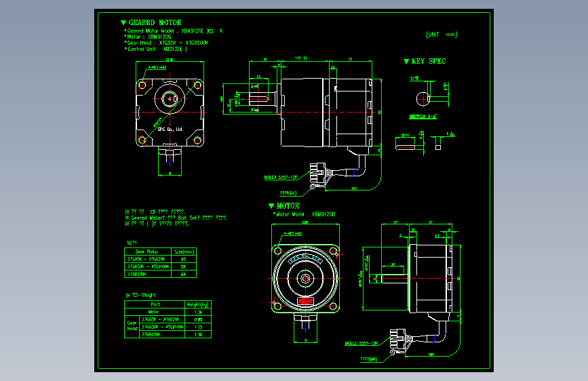
Task: Click the "4-ø6.5 HOLE" callout on geared motor view
Action: click(157, 68)
